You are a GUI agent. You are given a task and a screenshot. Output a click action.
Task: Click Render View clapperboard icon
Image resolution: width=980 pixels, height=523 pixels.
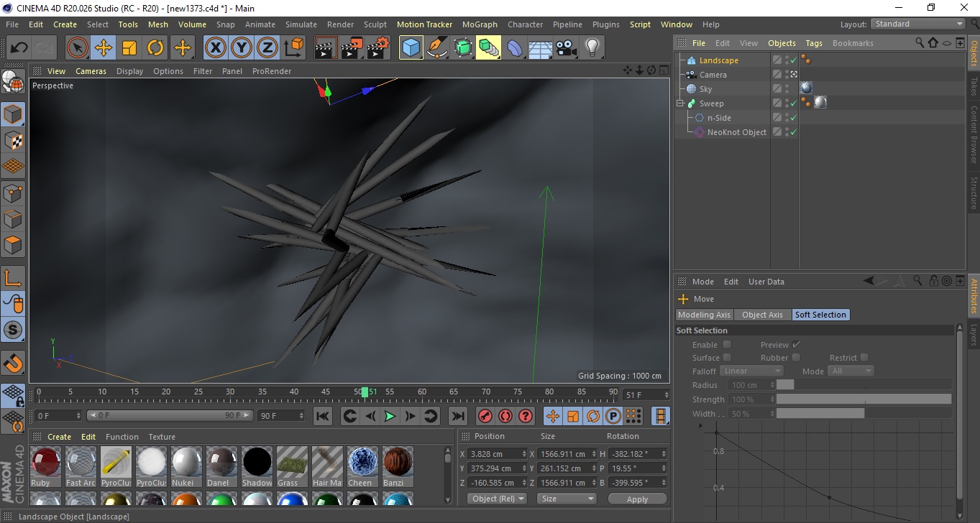[326, 48]
